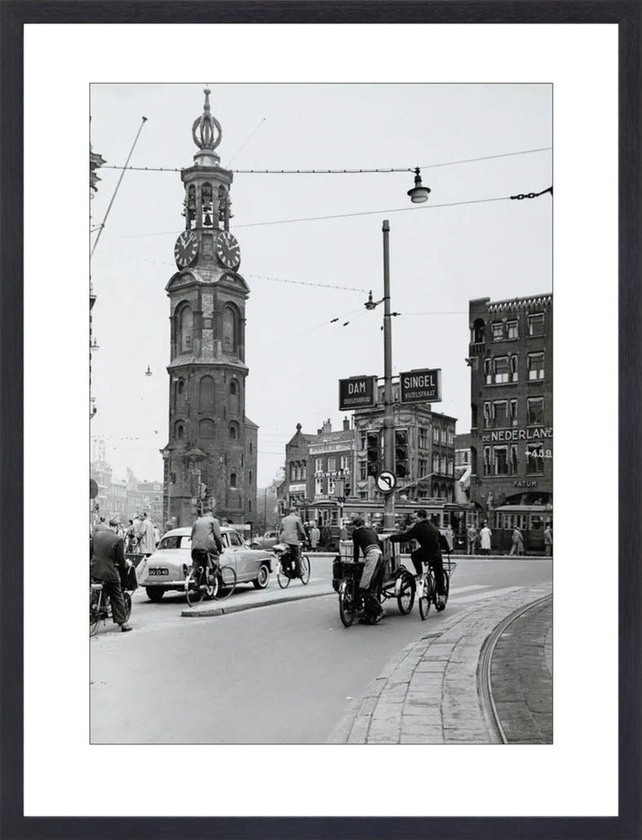
Task: Click the framed Amsterdam street photograph
Action: coord(321,413)
